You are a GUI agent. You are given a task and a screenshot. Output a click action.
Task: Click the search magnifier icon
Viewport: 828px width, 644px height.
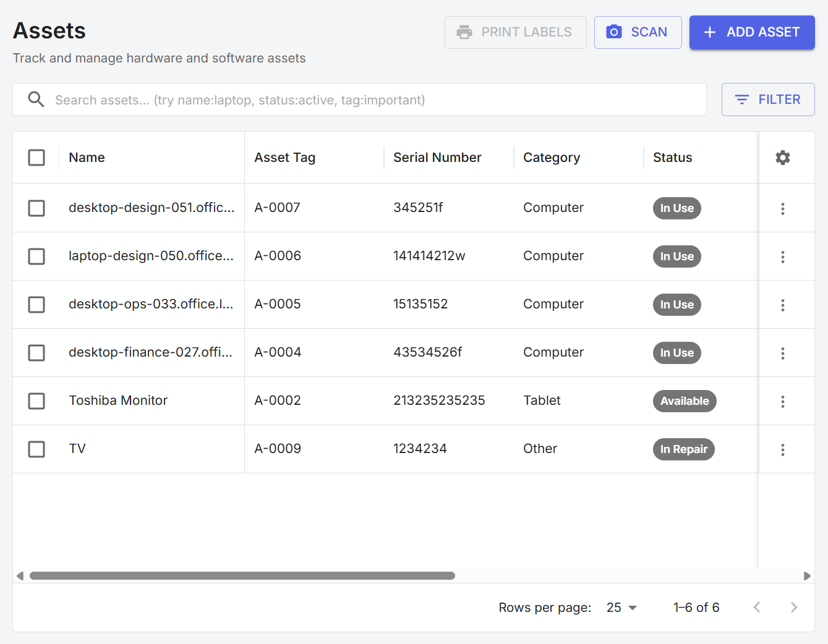tap(36, 100)
